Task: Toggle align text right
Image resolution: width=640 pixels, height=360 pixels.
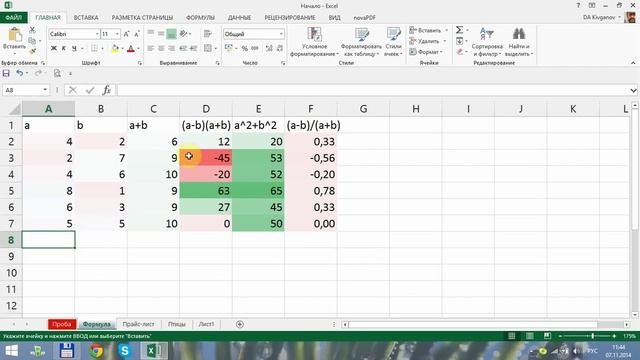Action: click(x=171, y=49)
